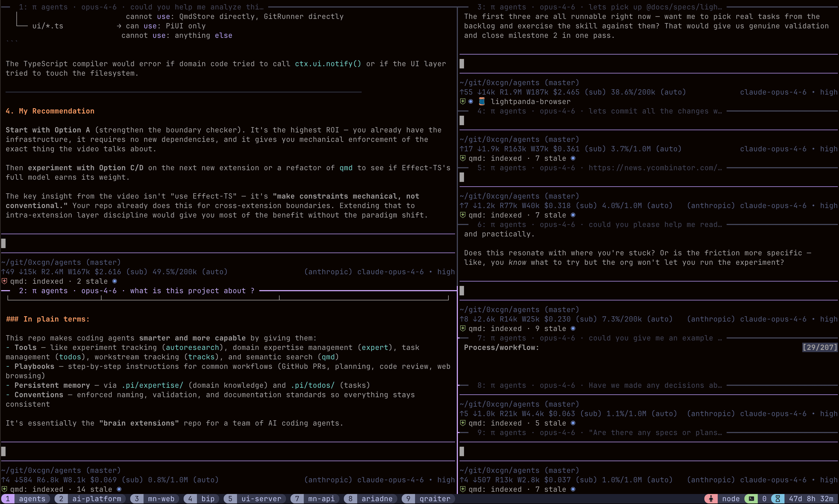Click the qmd shield icon showing 14 stale
The image size is (839, 504).
coord(4,489)
